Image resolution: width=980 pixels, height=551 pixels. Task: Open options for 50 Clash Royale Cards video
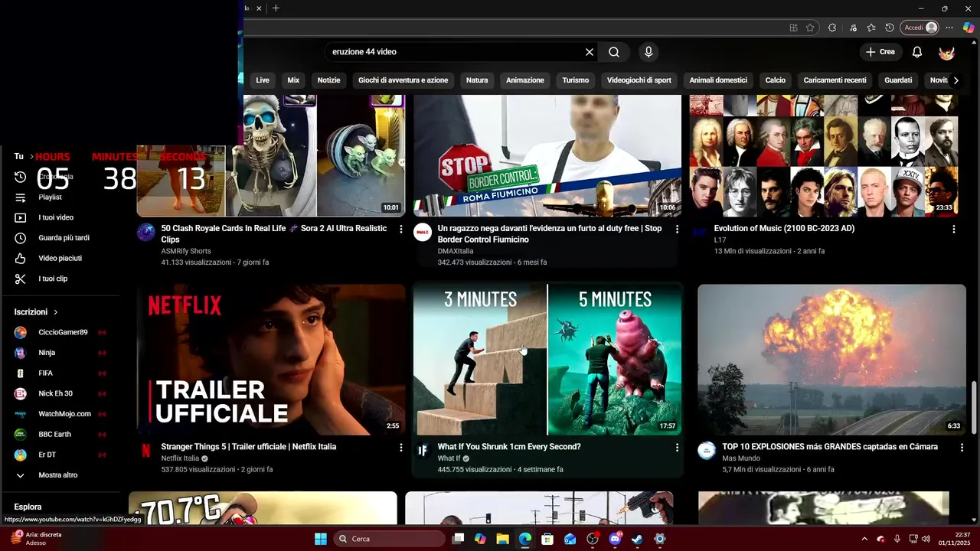401,229
